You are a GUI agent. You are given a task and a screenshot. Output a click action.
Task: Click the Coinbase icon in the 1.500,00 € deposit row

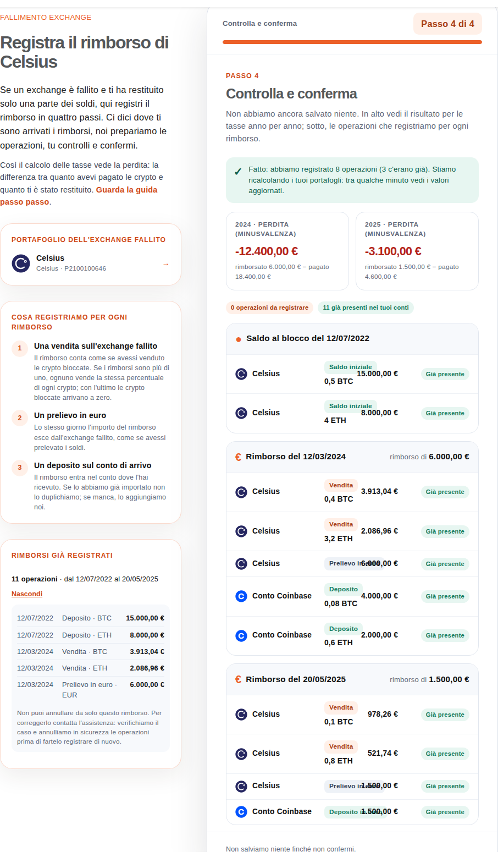point(241,812)
